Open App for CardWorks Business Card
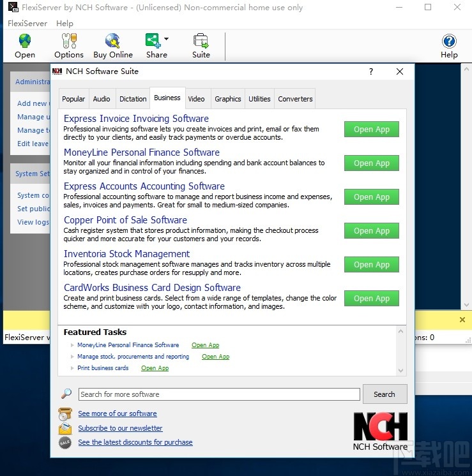Image resolution: width=472 pixels, height=476 pixels. 371,299
